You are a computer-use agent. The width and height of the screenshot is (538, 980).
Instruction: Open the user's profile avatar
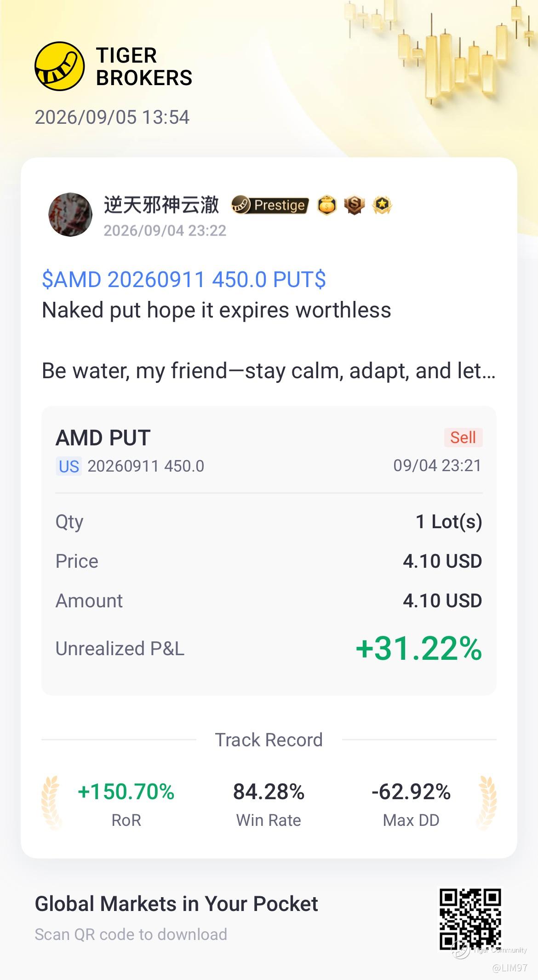pos(70,214)
